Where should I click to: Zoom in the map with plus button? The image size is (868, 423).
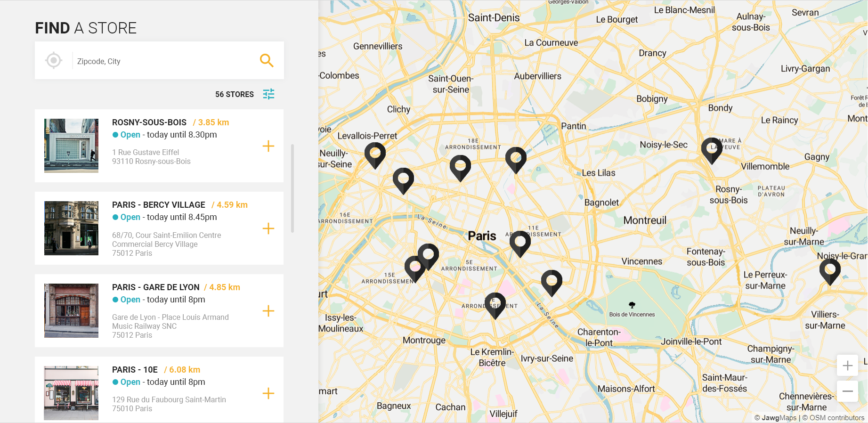coord(847,366)
